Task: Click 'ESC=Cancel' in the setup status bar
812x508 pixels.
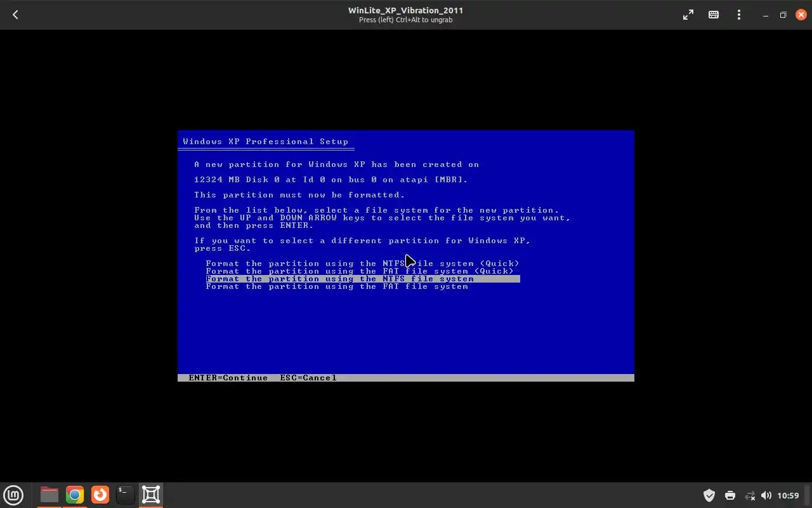Action: tap(308, 378)
